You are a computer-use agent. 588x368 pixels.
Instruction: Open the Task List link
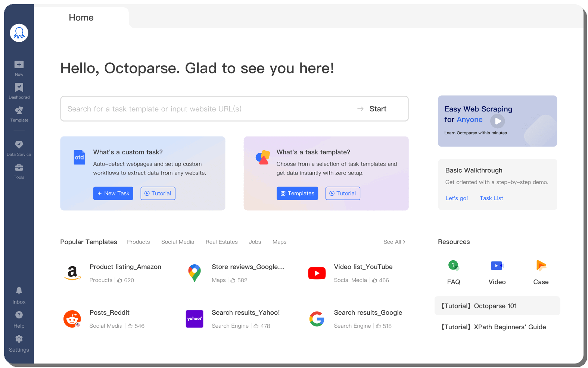pos(491,198)
